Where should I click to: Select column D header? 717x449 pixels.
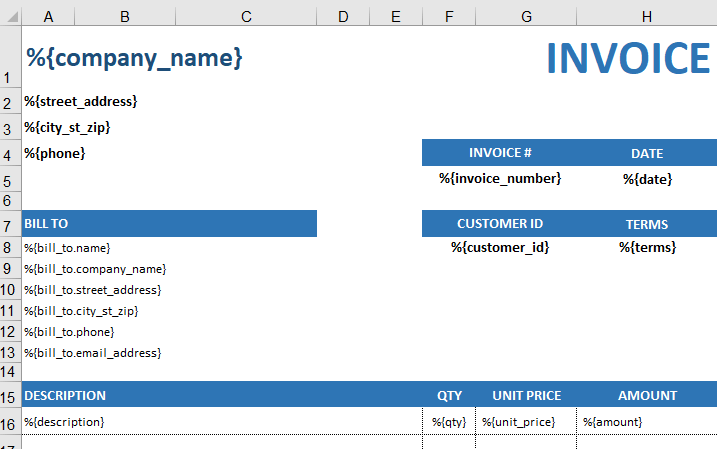[343, 17]
